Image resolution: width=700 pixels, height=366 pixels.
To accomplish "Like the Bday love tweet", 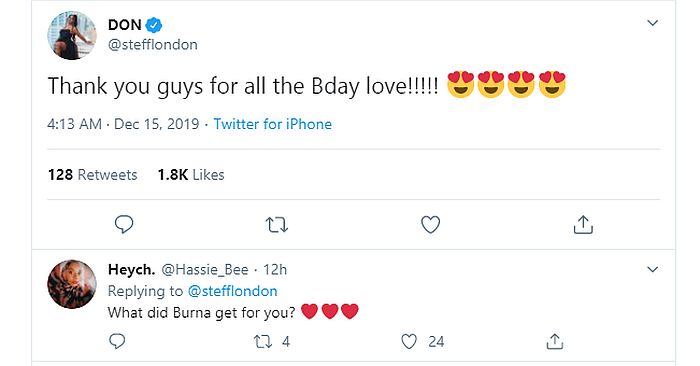I will click(431, 225).
